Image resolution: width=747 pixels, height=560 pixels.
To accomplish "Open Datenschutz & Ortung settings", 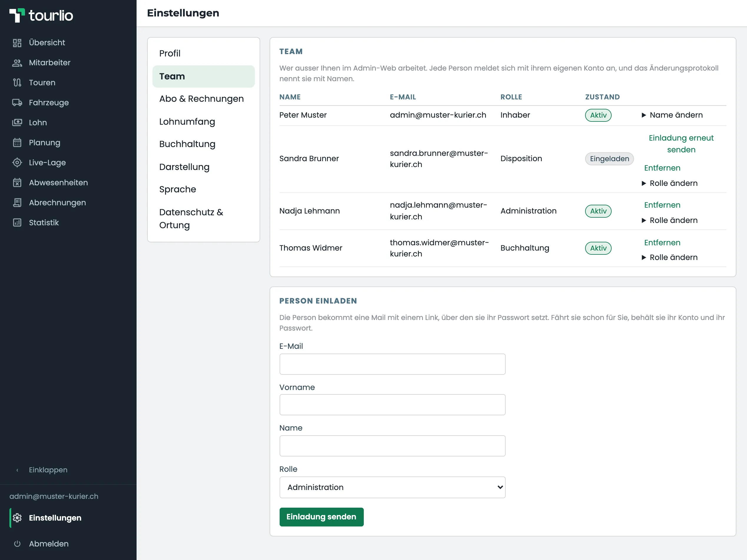I will [204, 219].
